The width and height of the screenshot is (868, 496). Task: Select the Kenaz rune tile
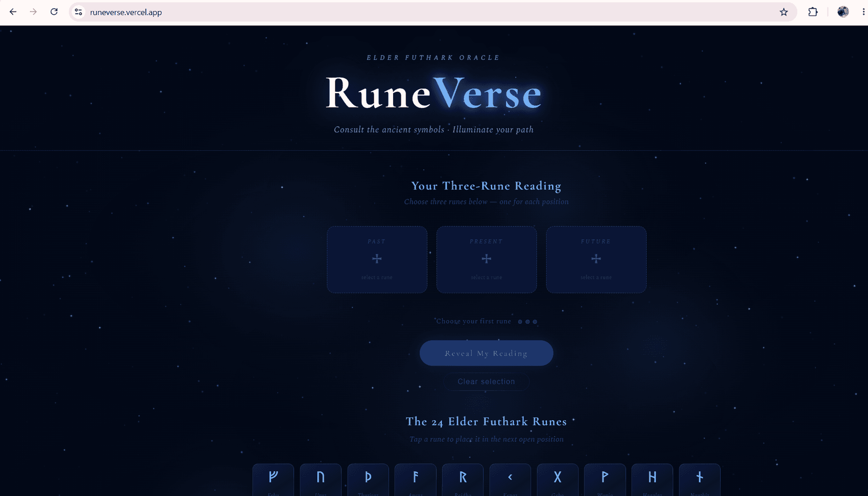click(510, 480)
